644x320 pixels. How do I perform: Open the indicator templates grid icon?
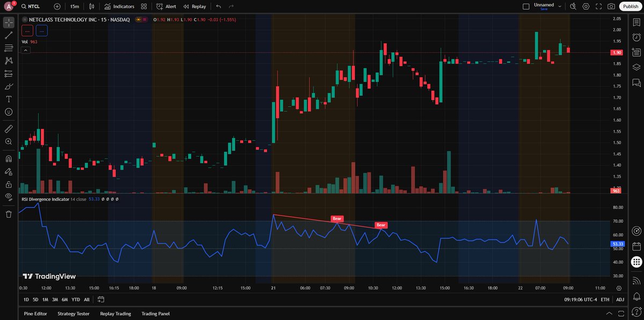click(144, 6)
